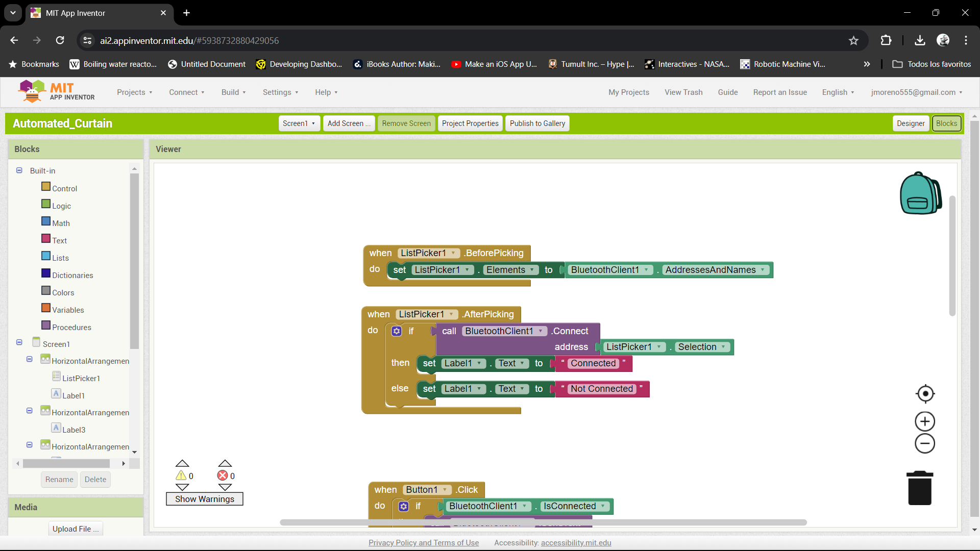Go to next warning with down arrow
This screenshot has height=551, width=980.
tap(182, 487)
